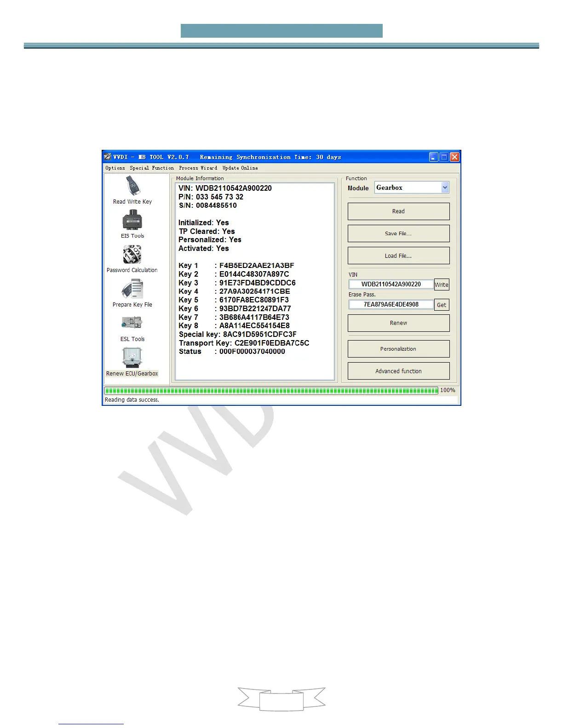Click the 100% progress label
Image resolution: width=563 pixels, height=728 pixels.
448,390
